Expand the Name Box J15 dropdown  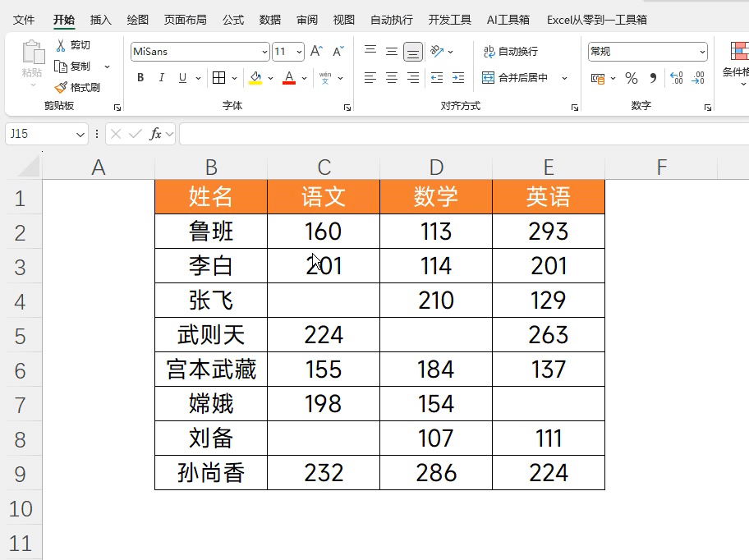(80, 135)
